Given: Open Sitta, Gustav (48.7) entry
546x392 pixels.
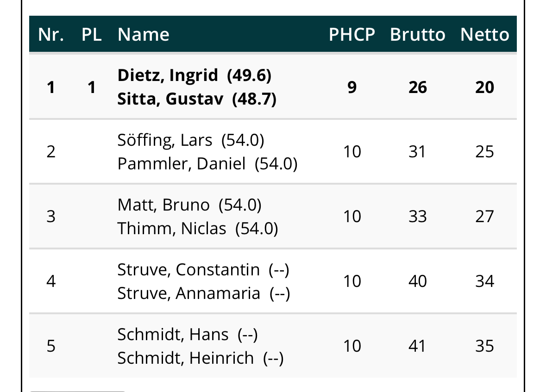Looking at the screenshot, I should [197, 99].
